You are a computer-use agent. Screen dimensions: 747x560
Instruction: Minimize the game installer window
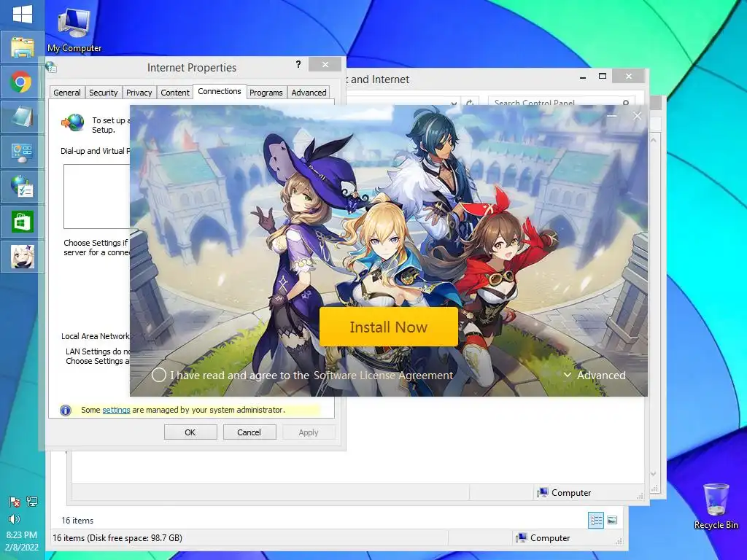tap(612, 116)
